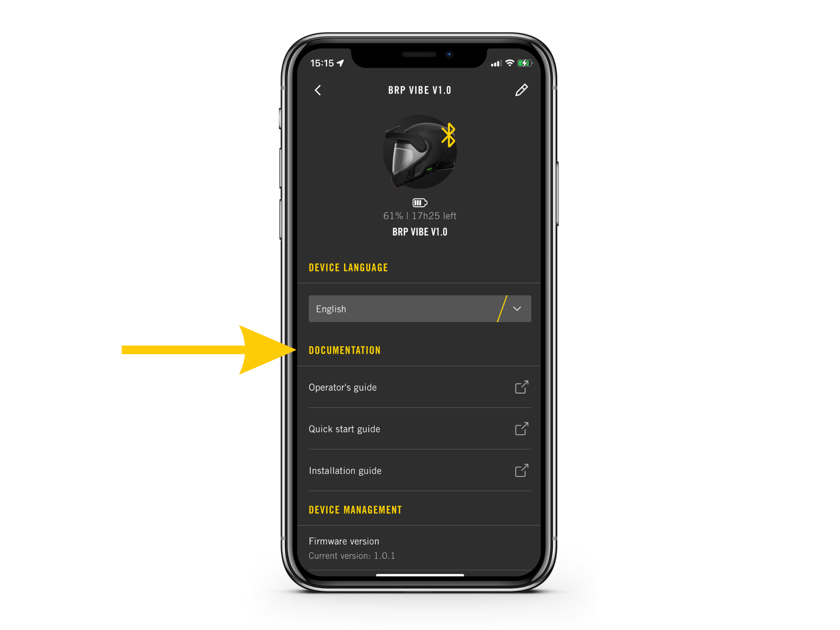The height and width of the screenshot is (630, 840).
Task: Open the Installation guide external link icon
Action: click(522, 470)
